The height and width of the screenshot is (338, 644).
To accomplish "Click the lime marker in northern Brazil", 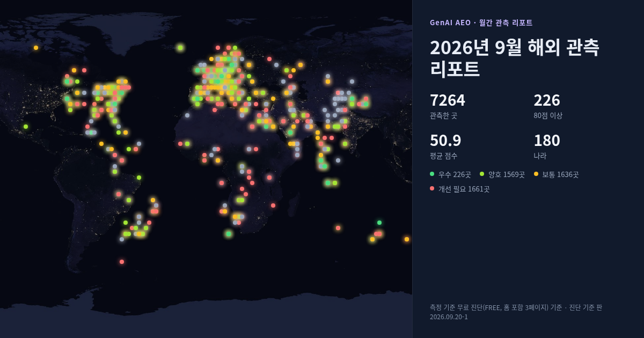I will [x=139, y=178].
